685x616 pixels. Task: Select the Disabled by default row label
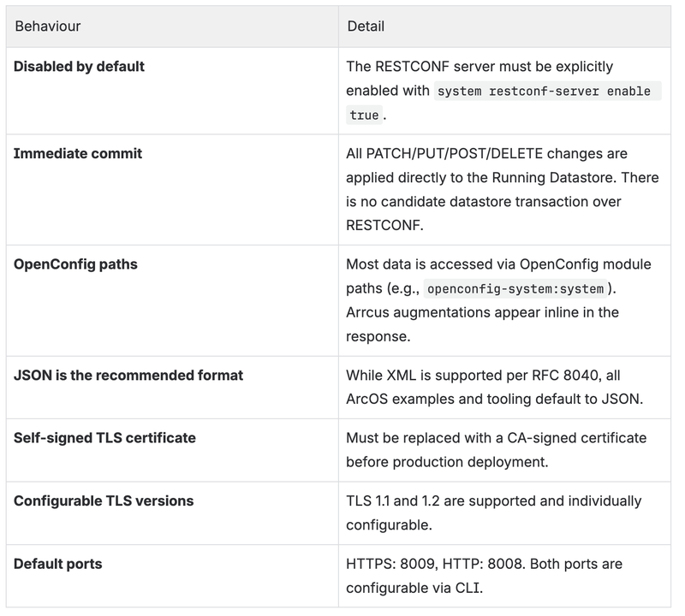(79, 67)
